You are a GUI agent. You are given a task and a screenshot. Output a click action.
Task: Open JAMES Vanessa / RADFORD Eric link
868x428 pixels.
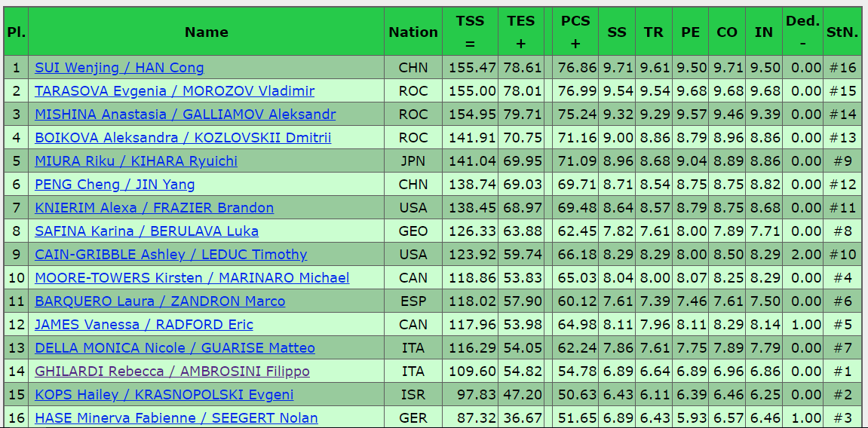coord(144,325)
